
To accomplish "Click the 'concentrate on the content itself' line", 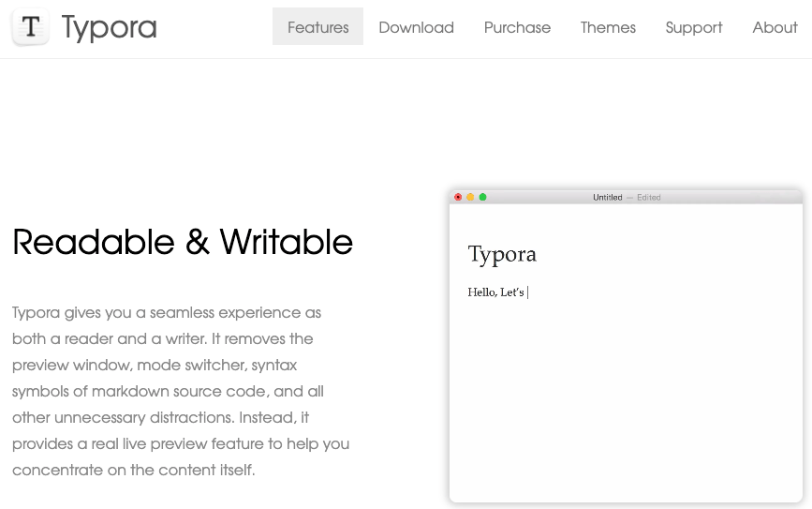I will [x=133, y=470].
